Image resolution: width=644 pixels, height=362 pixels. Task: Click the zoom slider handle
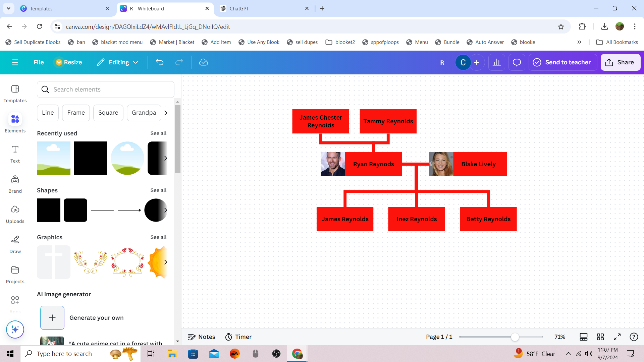coord(515,337)
